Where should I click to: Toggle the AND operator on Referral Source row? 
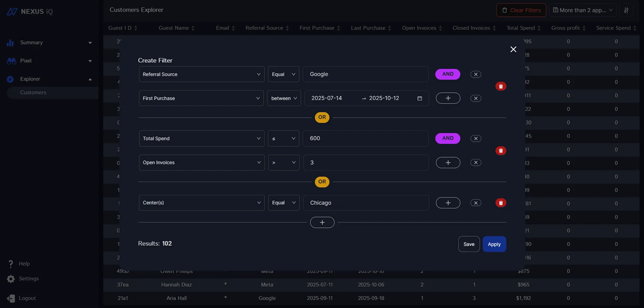tap(447, 74)
